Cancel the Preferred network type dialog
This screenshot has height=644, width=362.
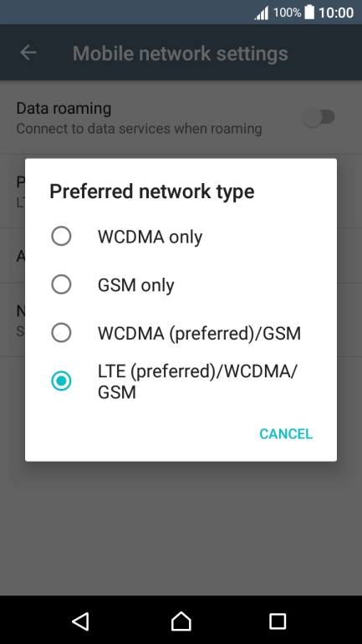coord(286,434)
